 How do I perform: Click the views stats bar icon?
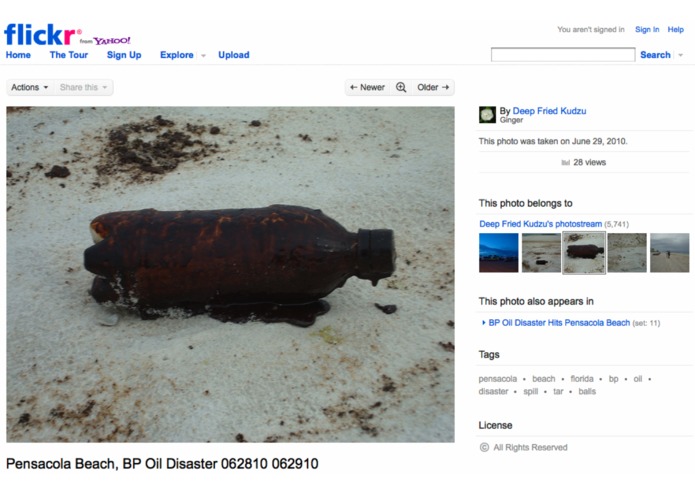pos(565,163)
